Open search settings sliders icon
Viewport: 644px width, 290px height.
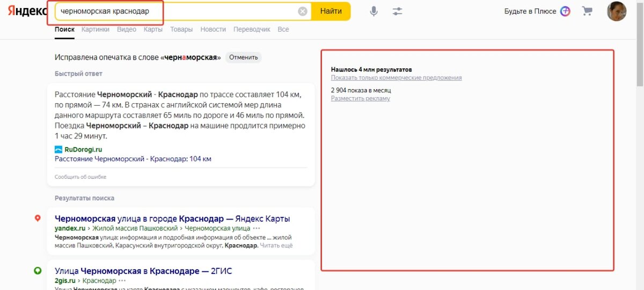click(397, 11)
